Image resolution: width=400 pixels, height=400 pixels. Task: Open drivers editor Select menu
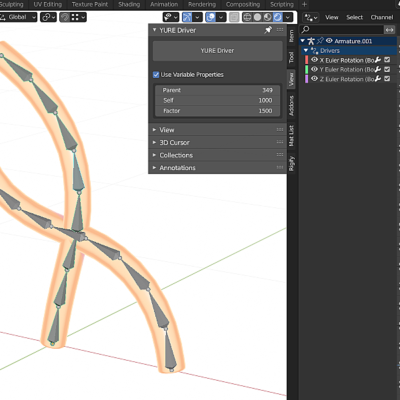[354, 17]
